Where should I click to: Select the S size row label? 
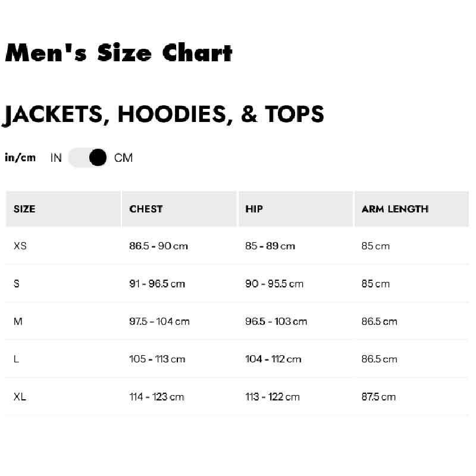click(17, 284)
